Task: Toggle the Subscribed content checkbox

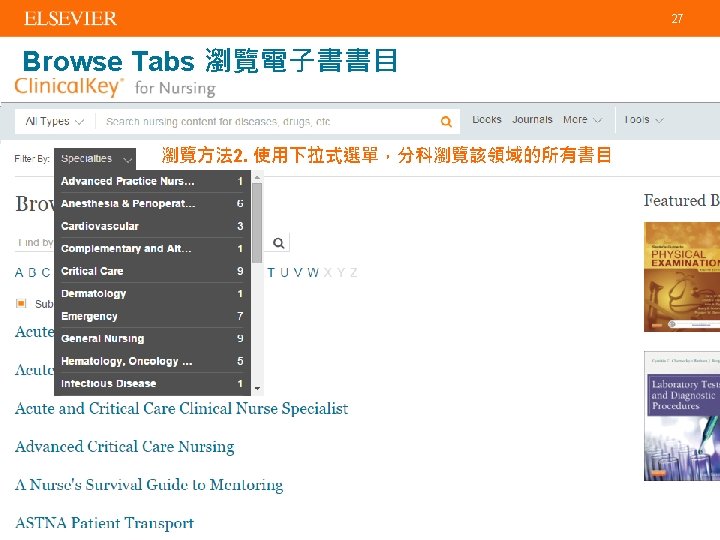Action: tap(21, 303)
